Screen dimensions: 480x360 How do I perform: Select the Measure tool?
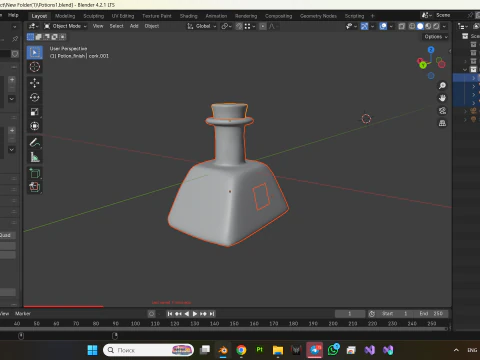(x=35, y=157)
